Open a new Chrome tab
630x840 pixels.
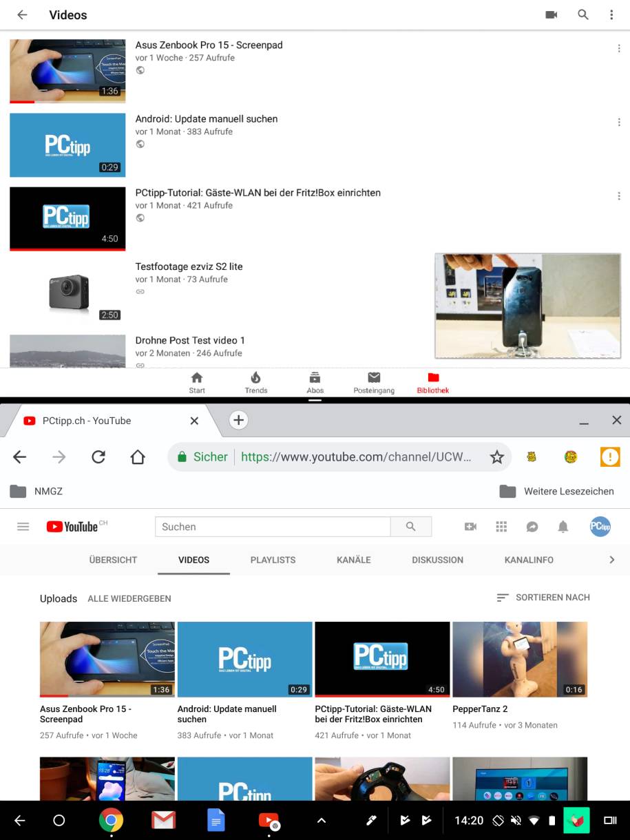coord(238,420)
